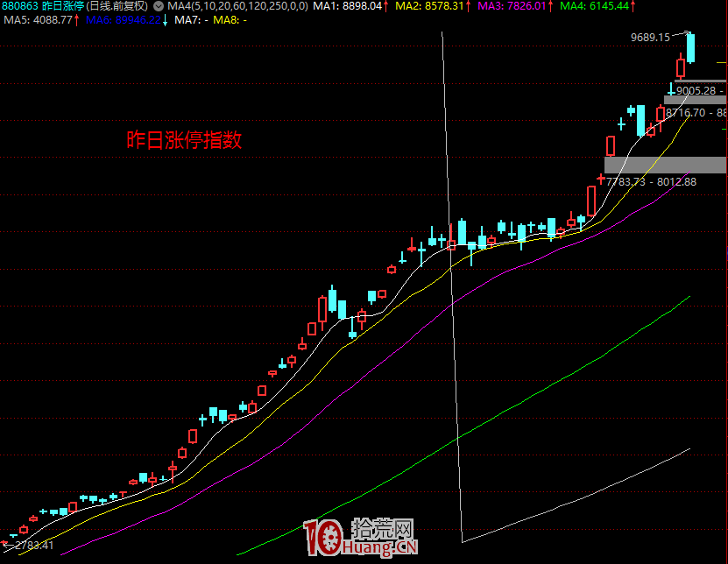Viewport: 728px width, 564px height.
Task: Click stock code 880863
Action: click(20, 6)
